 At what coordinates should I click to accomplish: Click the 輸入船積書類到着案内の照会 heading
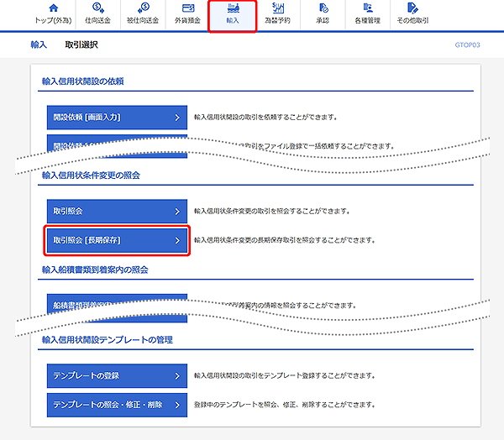95,270
